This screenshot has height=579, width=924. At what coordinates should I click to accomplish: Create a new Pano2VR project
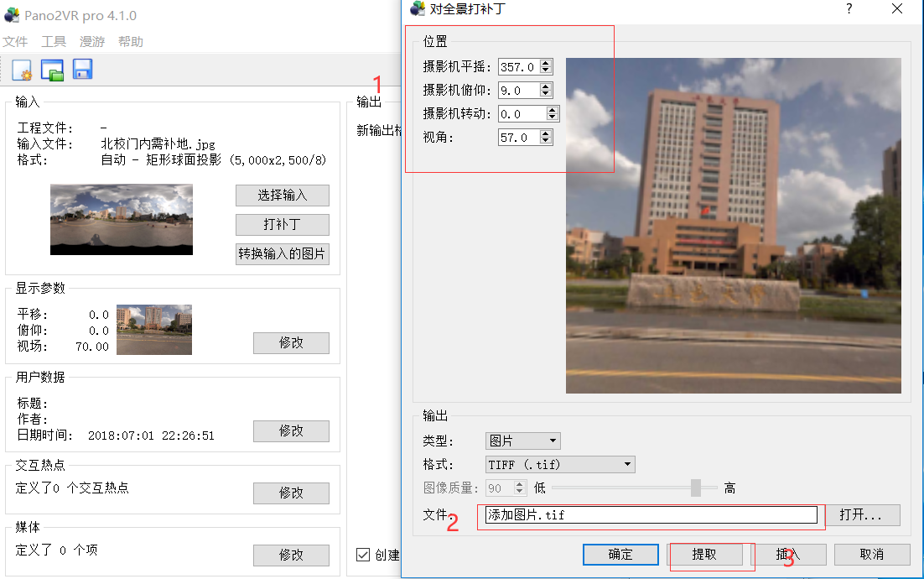pyautogui.click(x=20, y=70)
